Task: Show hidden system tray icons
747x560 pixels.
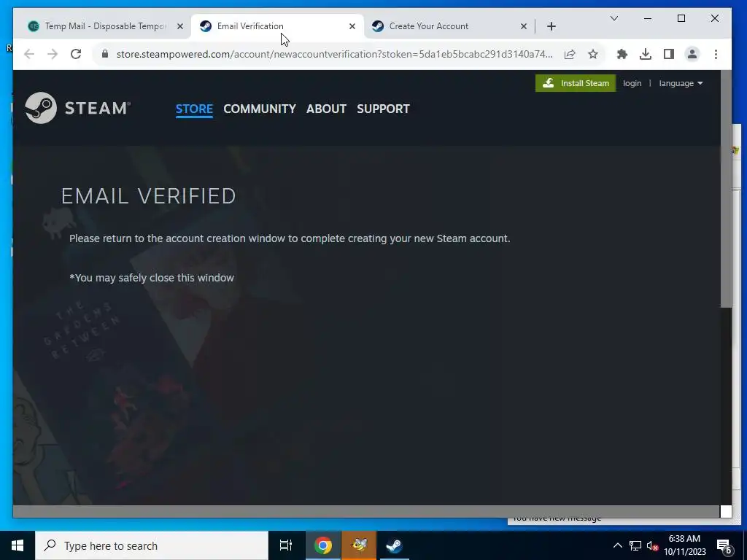Action: click(617, 545)
